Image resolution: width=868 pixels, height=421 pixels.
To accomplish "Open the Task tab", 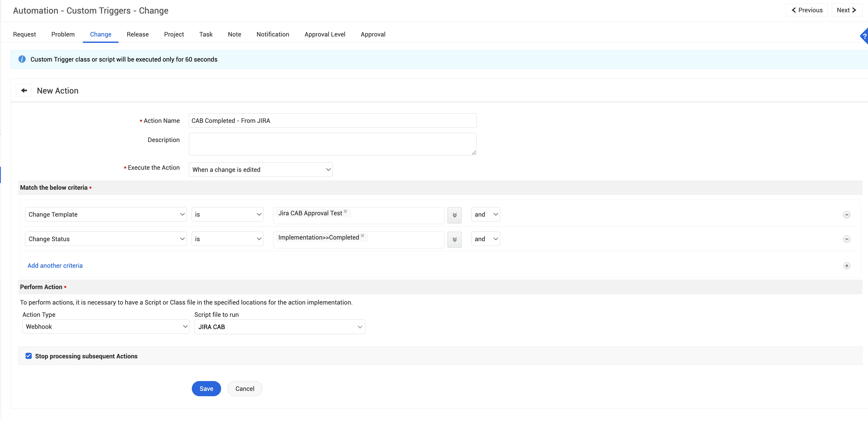I will click(206, 34).
